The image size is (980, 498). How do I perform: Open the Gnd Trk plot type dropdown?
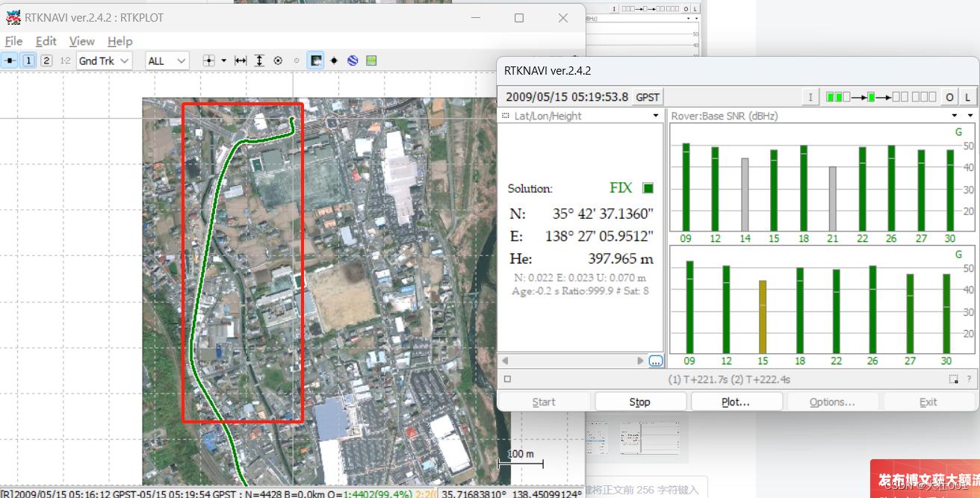pyautogui.click(x=104, y=60)
